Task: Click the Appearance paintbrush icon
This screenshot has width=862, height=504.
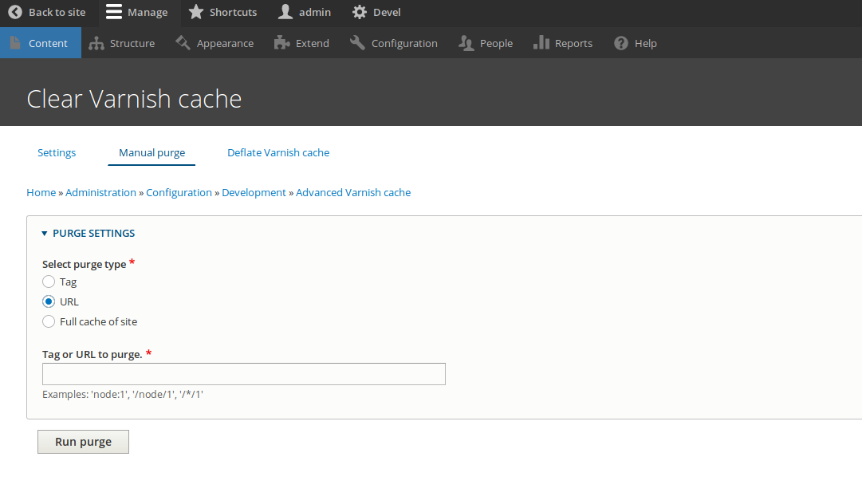Action: click(x=183, y=43)
